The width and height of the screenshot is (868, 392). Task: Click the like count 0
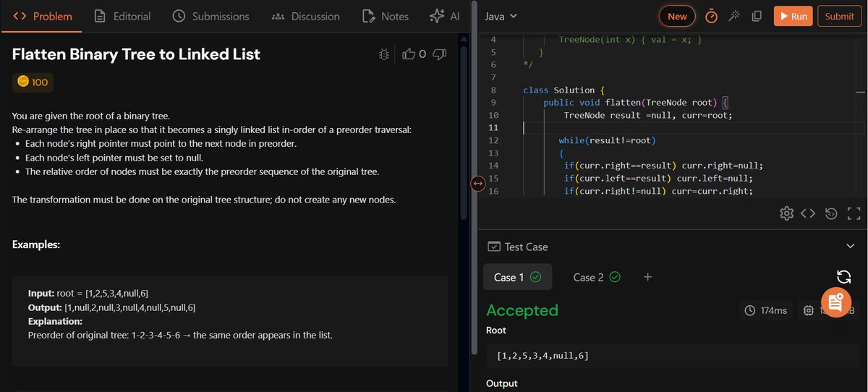pyautogui.click(x=422, y=54)
